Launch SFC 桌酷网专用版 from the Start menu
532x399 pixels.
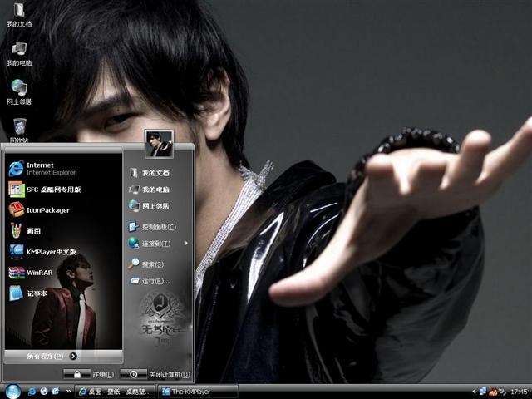pos(52,190)
